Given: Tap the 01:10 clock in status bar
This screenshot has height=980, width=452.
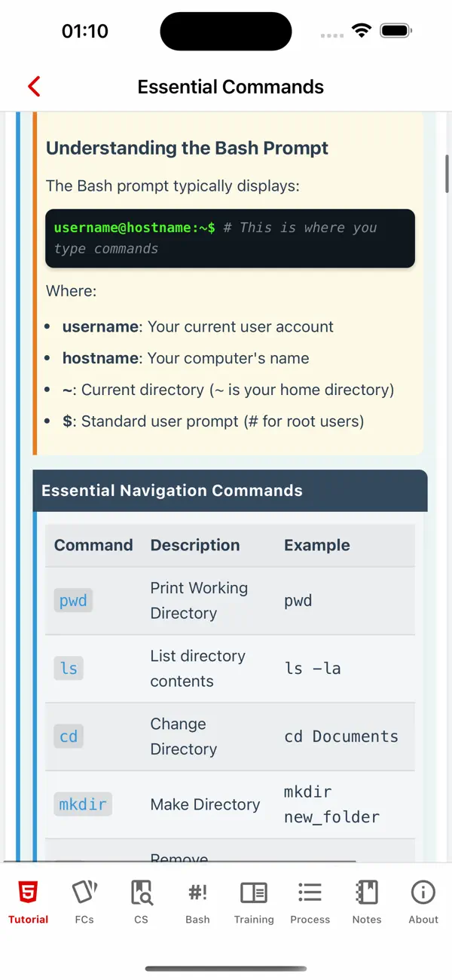Looking at the screenshot, I should 85,31.
